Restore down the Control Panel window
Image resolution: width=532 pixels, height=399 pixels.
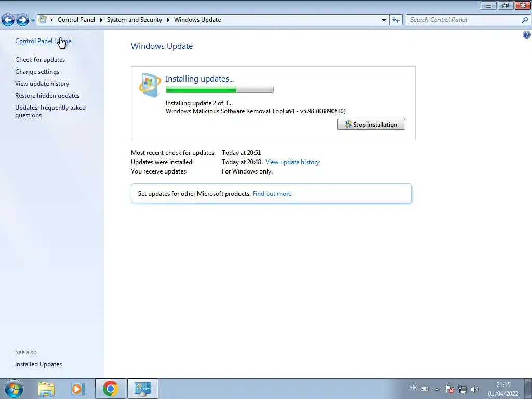506,6
